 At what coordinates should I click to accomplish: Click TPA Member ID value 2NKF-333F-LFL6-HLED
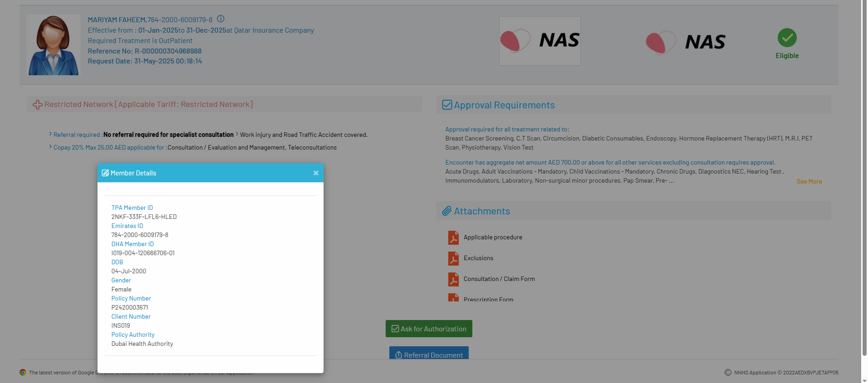tap(144, 217)
